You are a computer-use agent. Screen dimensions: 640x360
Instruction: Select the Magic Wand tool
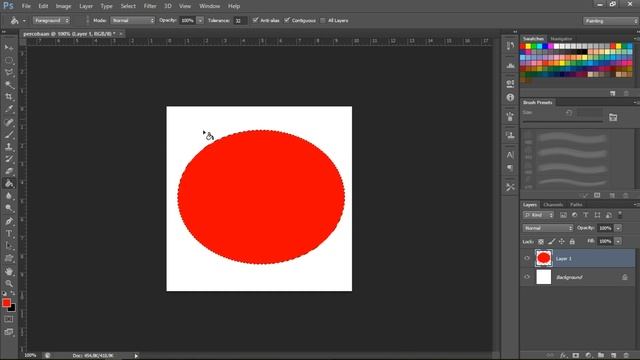click(x=9, y=85)
